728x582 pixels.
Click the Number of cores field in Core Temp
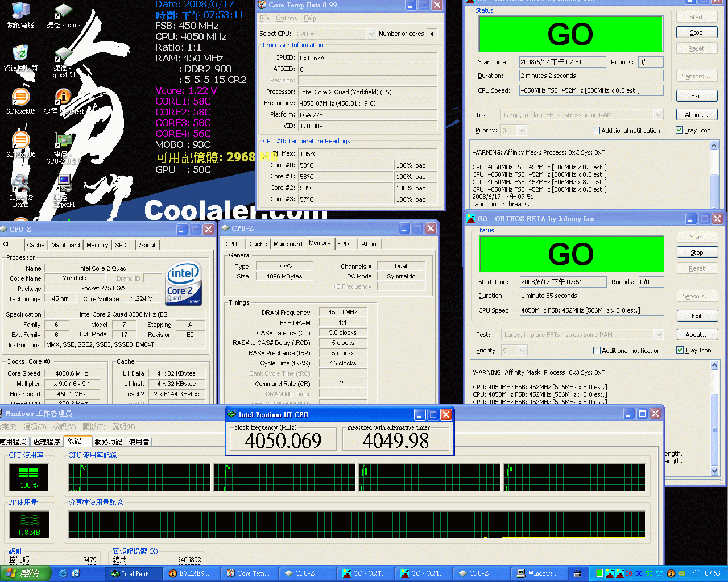[432, 34]
